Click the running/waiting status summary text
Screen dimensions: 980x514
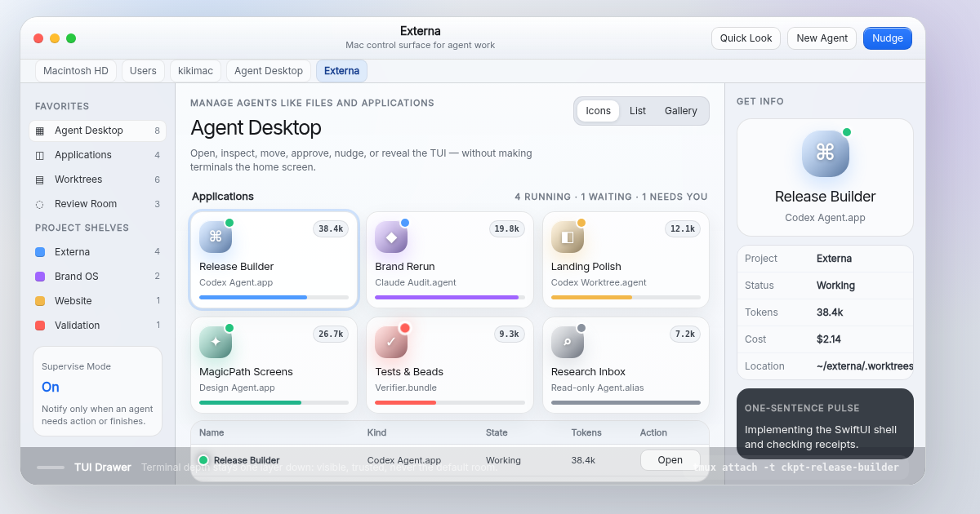[x=611, y=197]
